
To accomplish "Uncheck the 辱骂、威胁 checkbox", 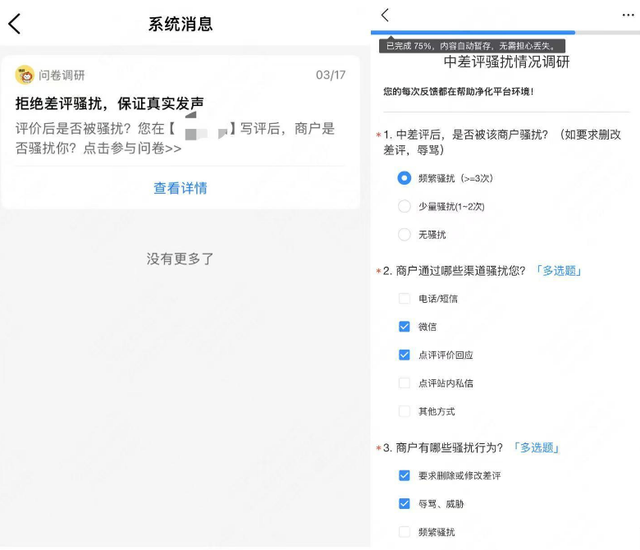I will click(404, 504).
